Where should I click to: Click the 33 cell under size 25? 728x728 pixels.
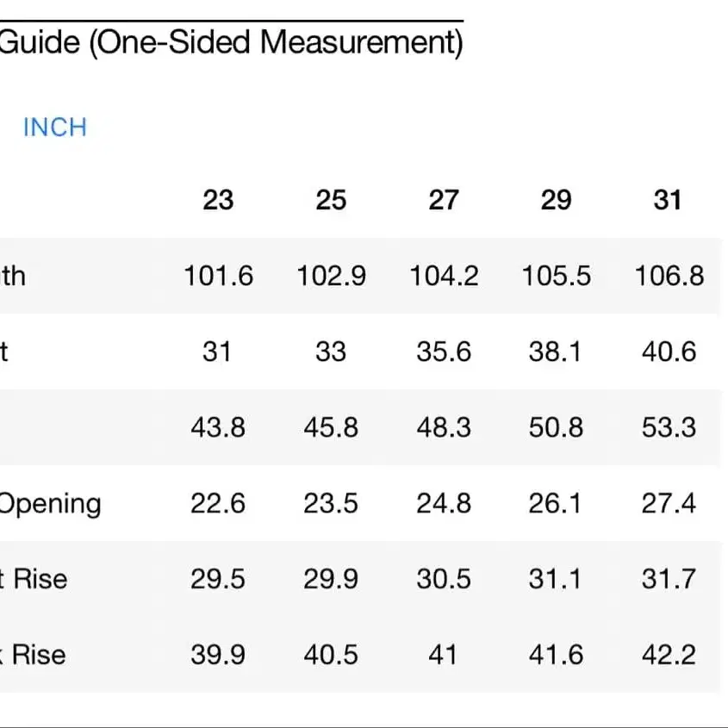click(x=331, y=352)
